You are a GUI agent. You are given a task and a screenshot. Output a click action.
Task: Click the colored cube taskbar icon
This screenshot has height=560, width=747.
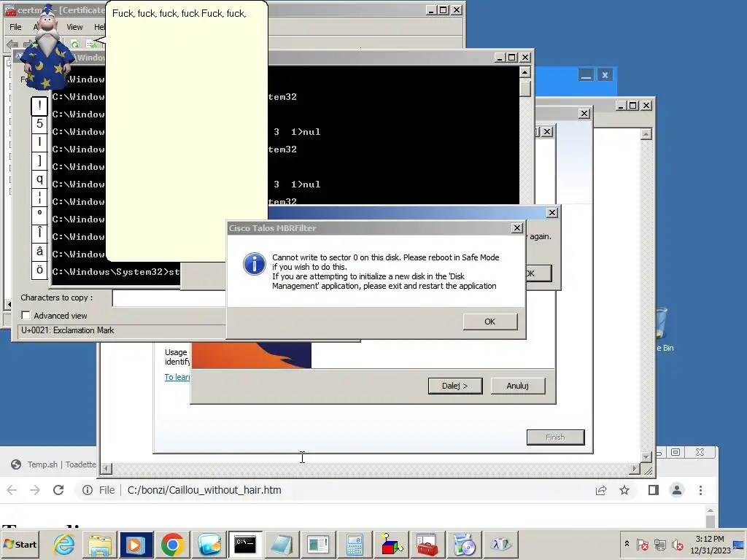pyautogui.click(x=391, y=544)
